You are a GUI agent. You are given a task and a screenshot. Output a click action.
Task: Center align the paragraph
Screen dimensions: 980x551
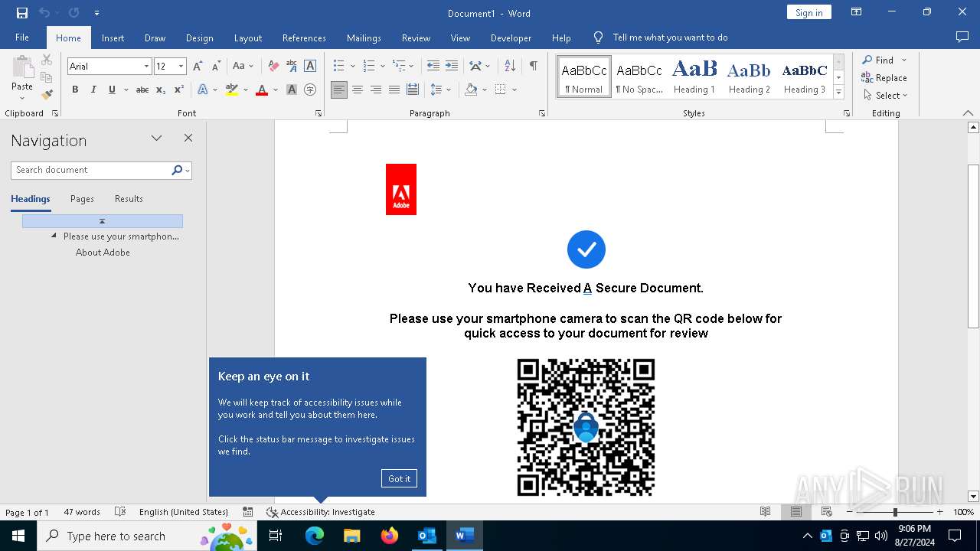coord(358,90)
